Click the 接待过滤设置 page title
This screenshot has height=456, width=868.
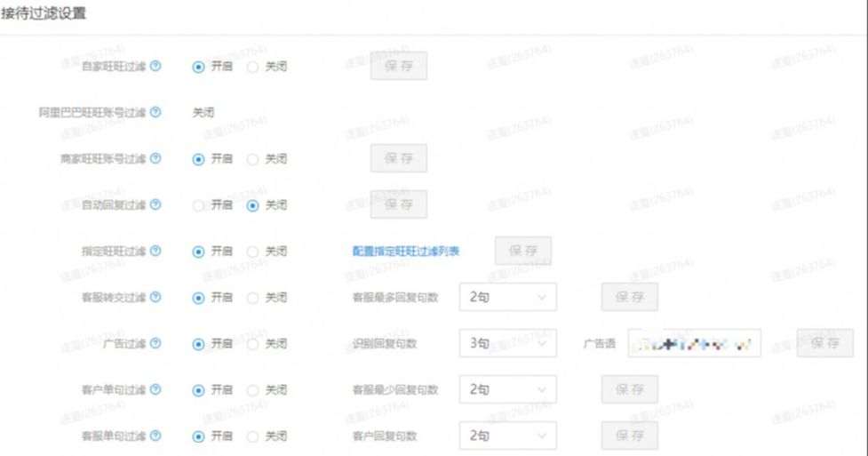pos(44,13)
